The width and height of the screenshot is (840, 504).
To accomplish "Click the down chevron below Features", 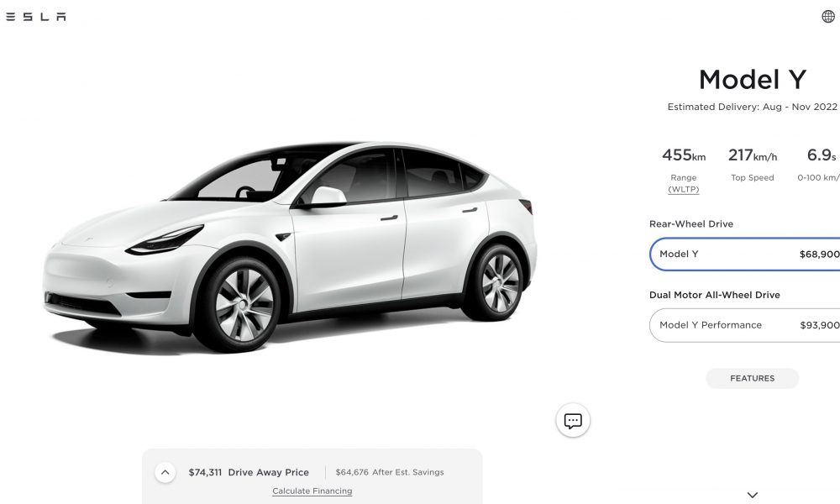I will click(x=752, y=495).
